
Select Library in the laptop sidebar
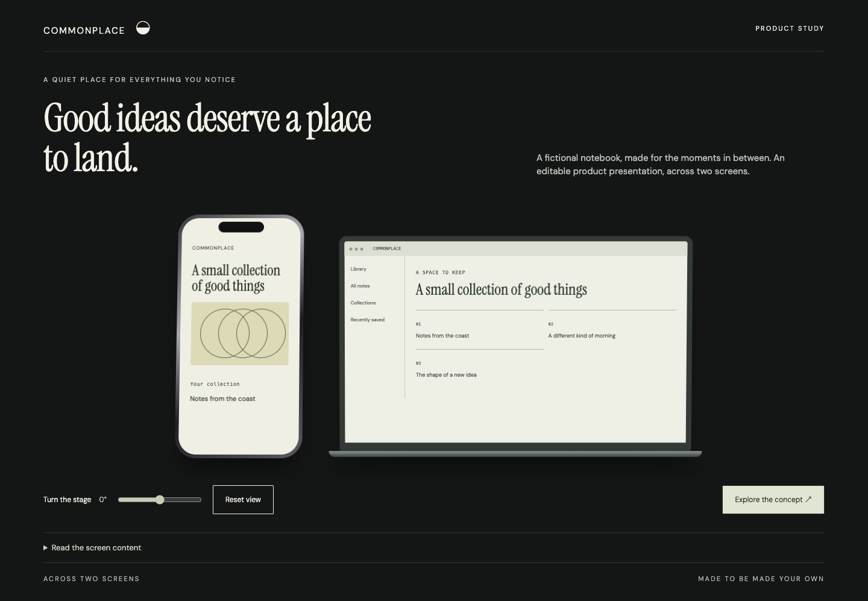tap(359, 269)
